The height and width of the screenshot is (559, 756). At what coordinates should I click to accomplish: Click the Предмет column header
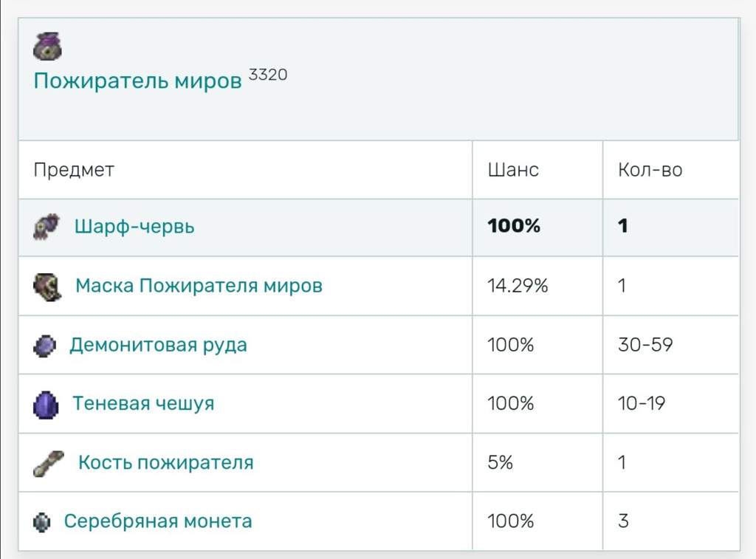tap(74, 170)
